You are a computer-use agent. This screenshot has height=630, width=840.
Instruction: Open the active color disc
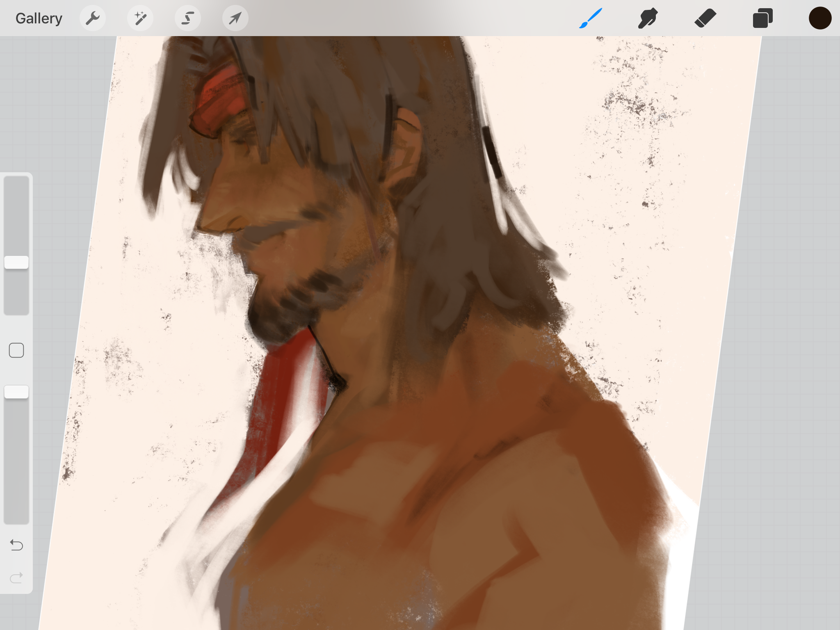click(x=820, y=18)
